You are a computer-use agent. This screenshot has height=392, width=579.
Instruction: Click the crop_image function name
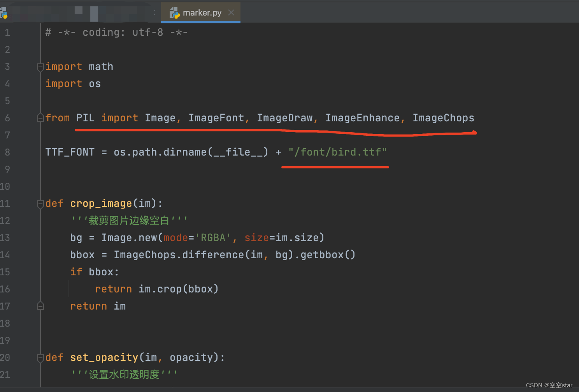101,203
